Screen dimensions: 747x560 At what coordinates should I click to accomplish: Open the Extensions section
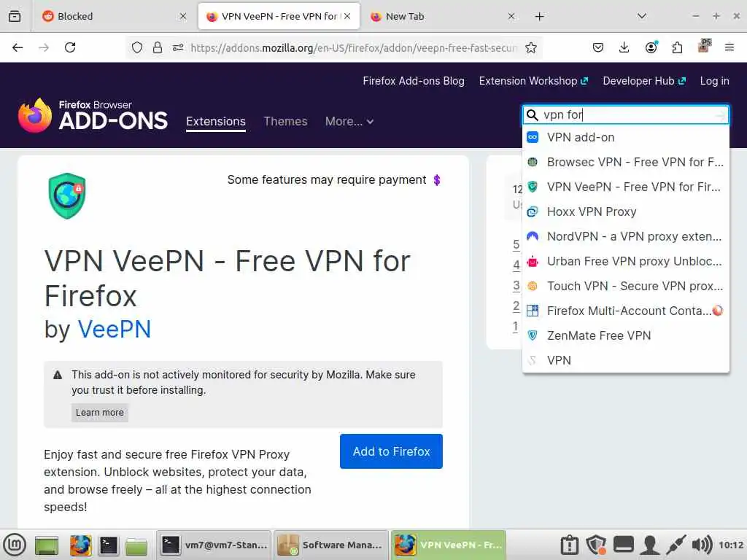tap(216, 122)
